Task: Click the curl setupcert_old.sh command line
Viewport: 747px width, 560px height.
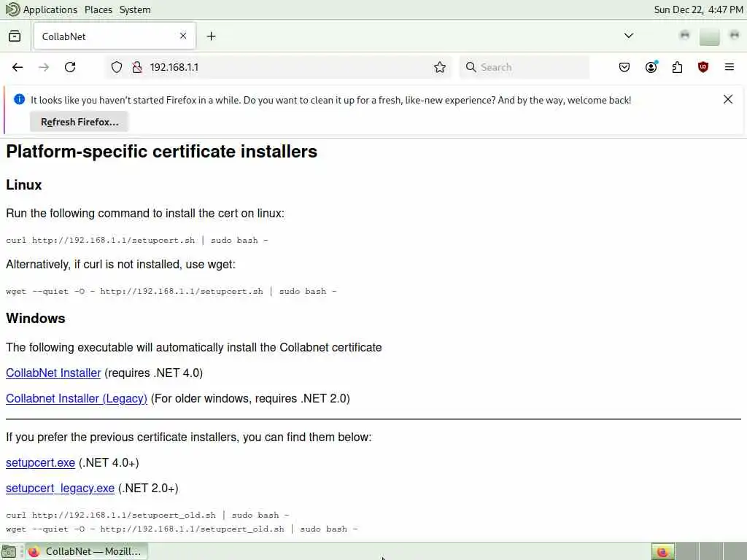Action: point(147,516)
